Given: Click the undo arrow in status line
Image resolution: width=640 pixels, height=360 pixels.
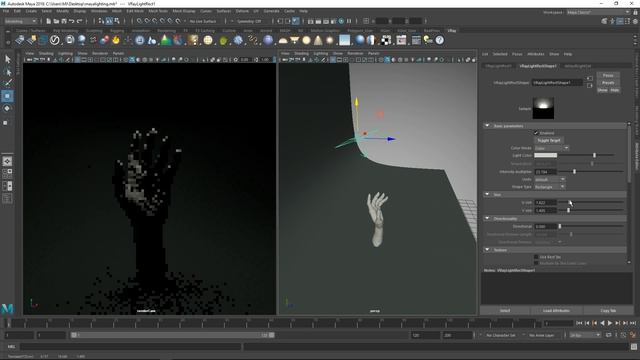Looking at the screenshot, I should click(x=71, y=21).
